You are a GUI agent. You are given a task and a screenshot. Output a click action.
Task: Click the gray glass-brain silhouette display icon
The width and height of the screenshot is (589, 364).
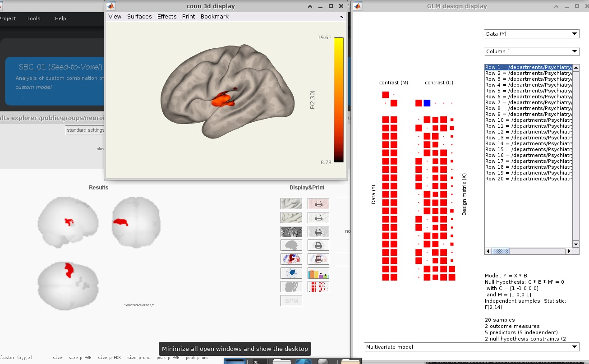[x=291, y=245]
